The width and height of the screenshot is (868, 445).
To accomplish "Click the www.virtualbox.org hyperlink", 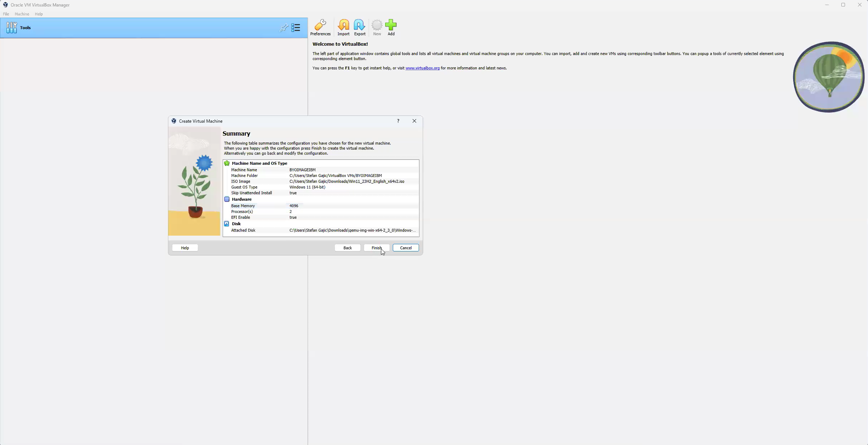I will pyautogui.click(x=423, y=68).
